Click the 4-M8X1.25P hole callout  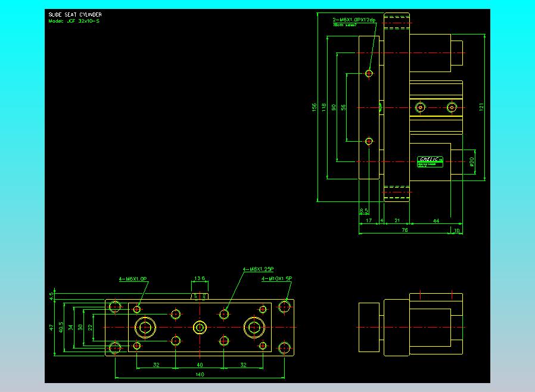tap(258, 269)
